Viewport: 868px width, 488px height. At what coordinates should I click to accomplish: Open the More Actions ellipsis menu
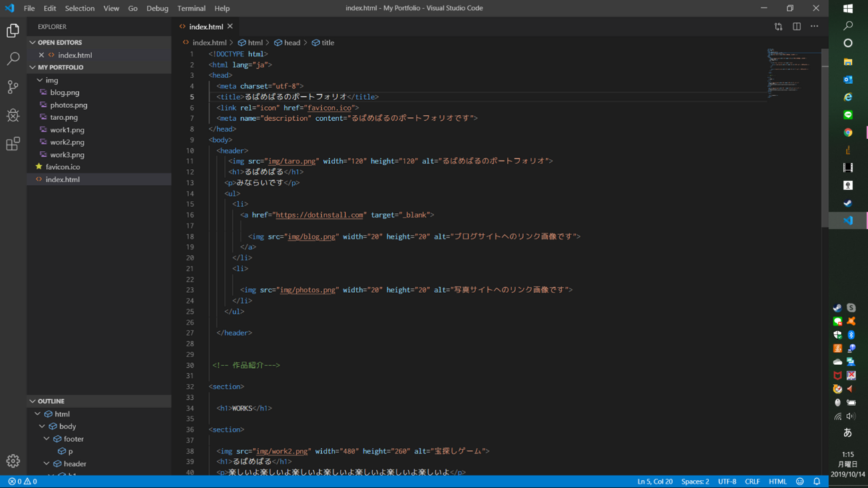(815, 27)
